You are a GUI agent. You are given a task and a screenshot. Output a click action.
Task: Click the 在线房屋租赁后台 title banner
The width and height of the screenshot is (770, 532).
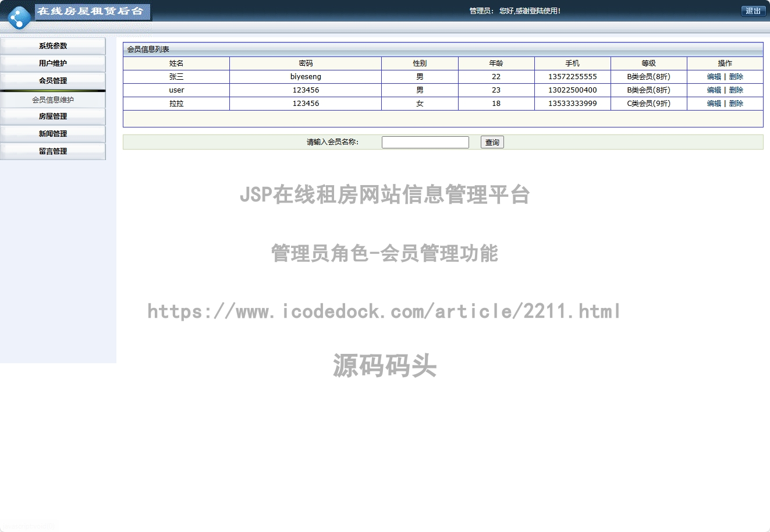click(x=92, y=12)
